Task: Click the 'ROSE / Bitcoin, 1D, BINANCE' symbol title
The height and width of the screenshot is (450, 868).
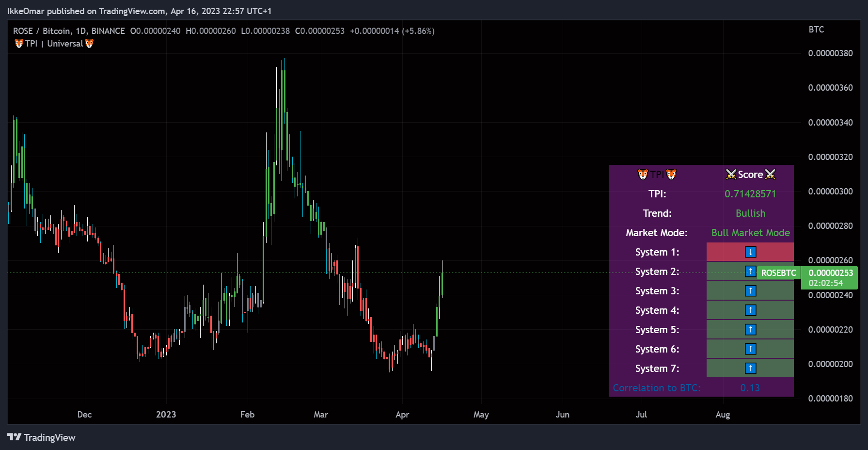Action: [69, 31]
